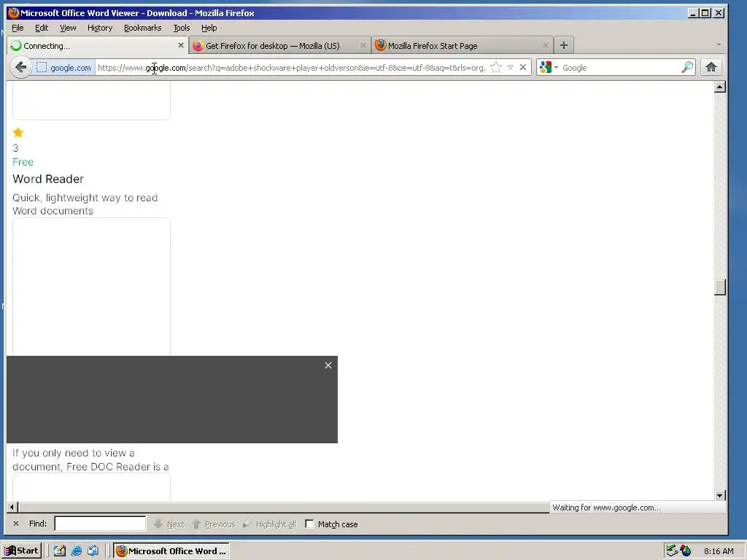Close the Get Firefox for desktop tab
The width and height of the screenshot is (747, 560).
pos(363,45)
